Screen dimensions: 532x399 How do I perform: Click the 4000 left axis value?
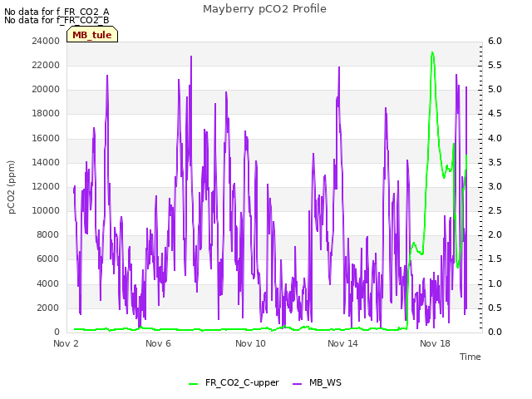click(48, 283)
